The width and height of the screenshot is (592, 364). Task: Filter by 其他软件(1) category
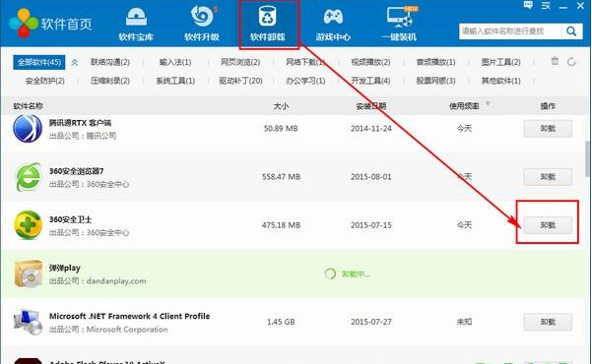501,81
